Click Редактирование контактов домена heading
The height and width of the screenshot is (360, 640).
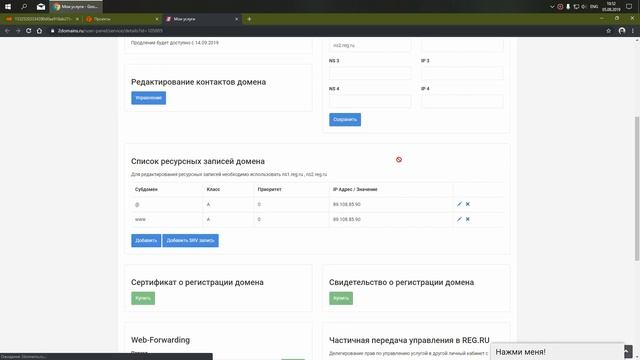[198, 82]
